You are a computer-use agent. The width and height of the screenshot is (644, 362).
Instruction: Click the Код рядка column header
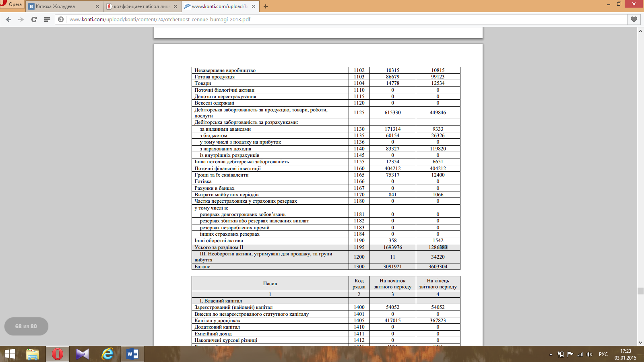(359, 284)
